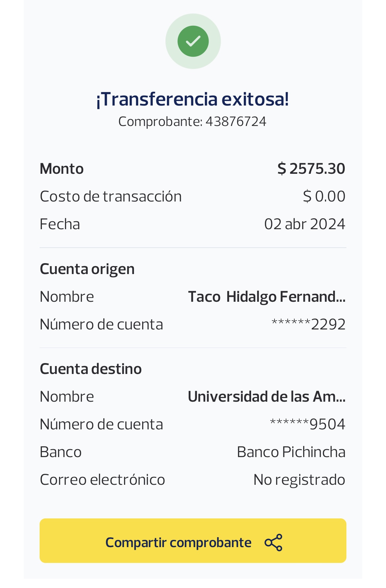Click the Costo de transacción label

click(x=111, y=196)
